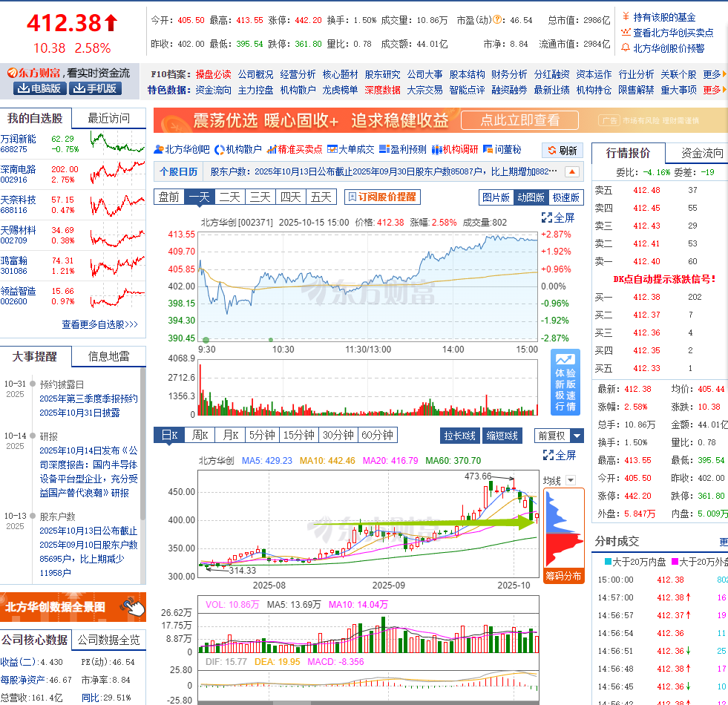Switch chart display to 图片版
Image resolution: width=728 pixels, height=705 pixels.
496,197
